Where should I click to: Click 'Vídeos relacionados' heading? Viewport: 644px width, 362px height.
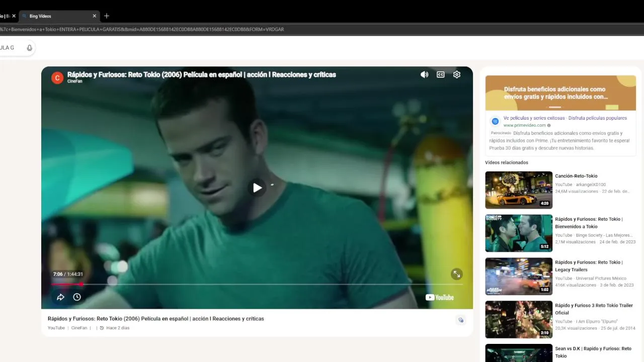(x=507, y=162)
